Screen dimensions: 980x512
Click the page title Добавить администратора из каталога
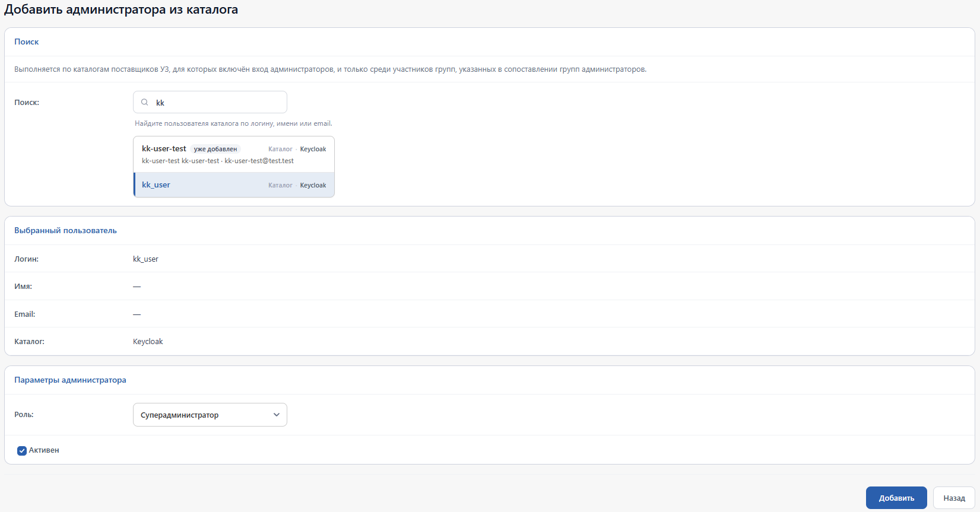click(x=121, y=9)
